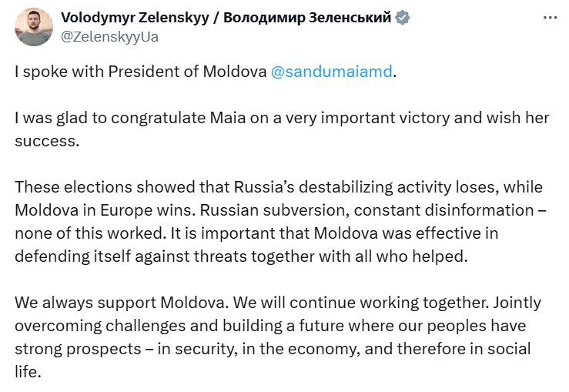Open the three-dot more options menu

tap(550, 18)
